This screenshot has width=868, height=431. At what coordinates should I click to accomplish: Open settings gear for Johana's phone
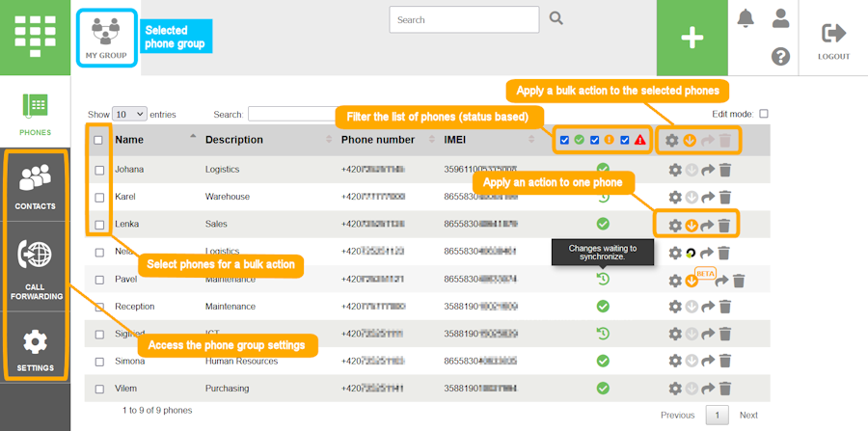point(673,171)
